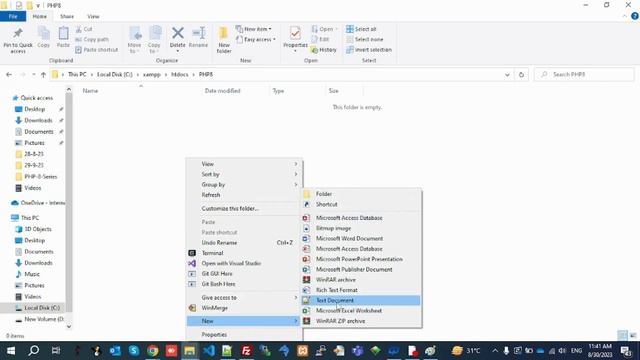
Task: Choose Git Bash Here
Action: (244, 284)
